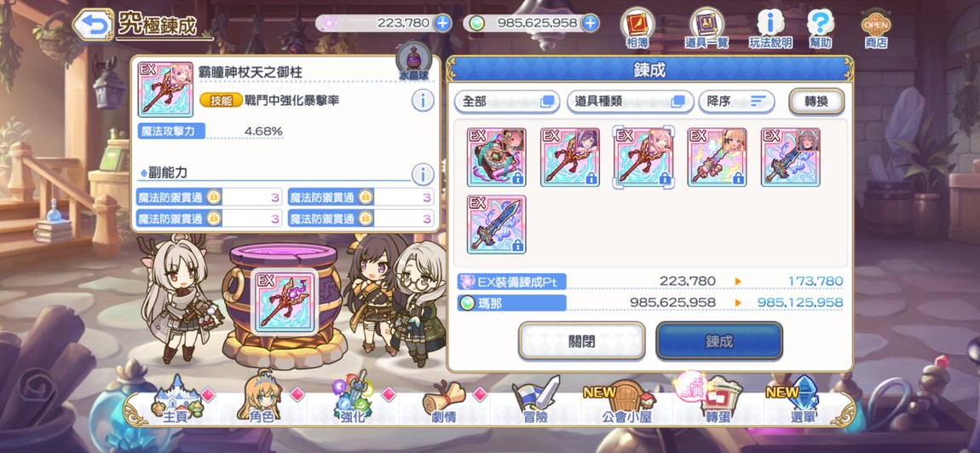Open the 全部 filter dropdown

[507, 102]
